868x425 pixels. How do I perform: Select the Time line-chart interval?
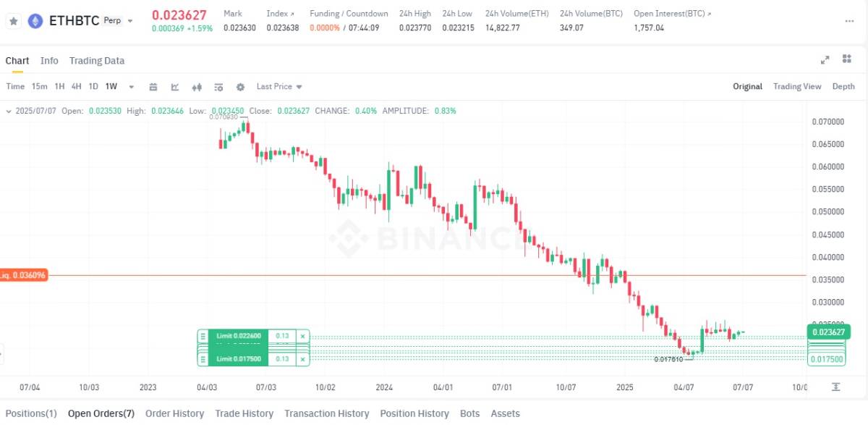pyautogui.click(x=15, y=86)
